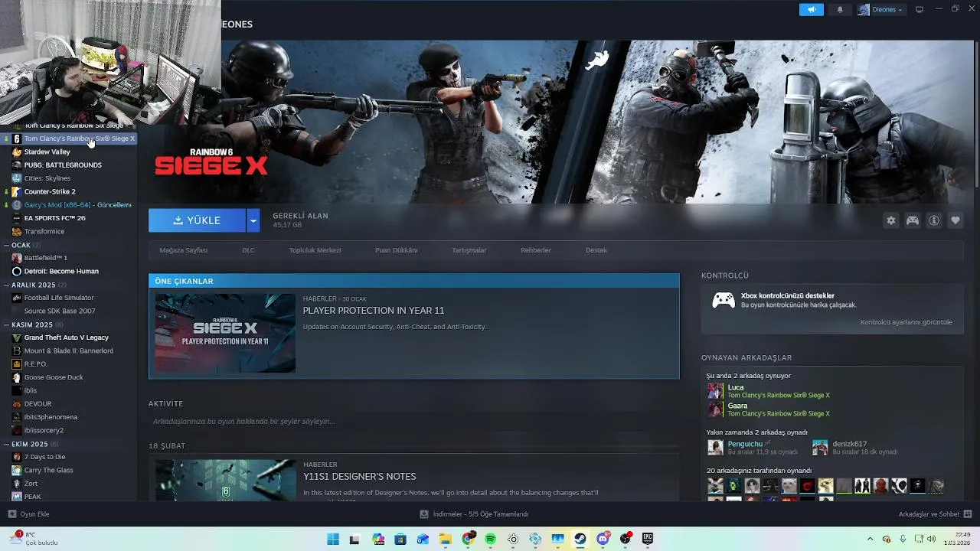Open the Puan Dükkânı tab
Viewport: 980px width, 551px height.
point(396,250)
